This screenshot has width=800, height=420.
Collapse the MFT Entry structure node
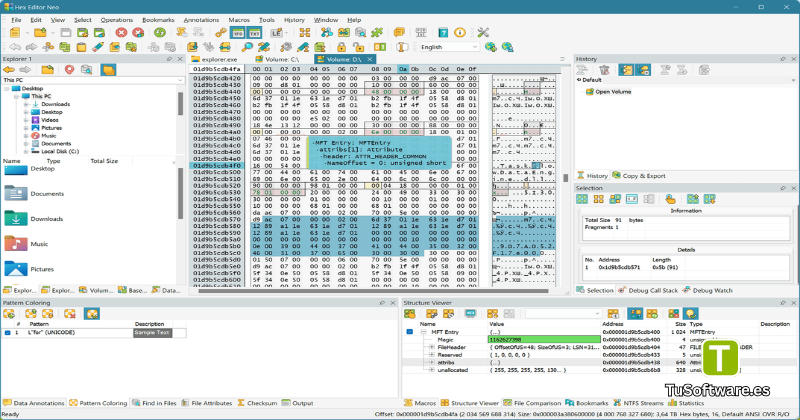(x=423, y=332)
